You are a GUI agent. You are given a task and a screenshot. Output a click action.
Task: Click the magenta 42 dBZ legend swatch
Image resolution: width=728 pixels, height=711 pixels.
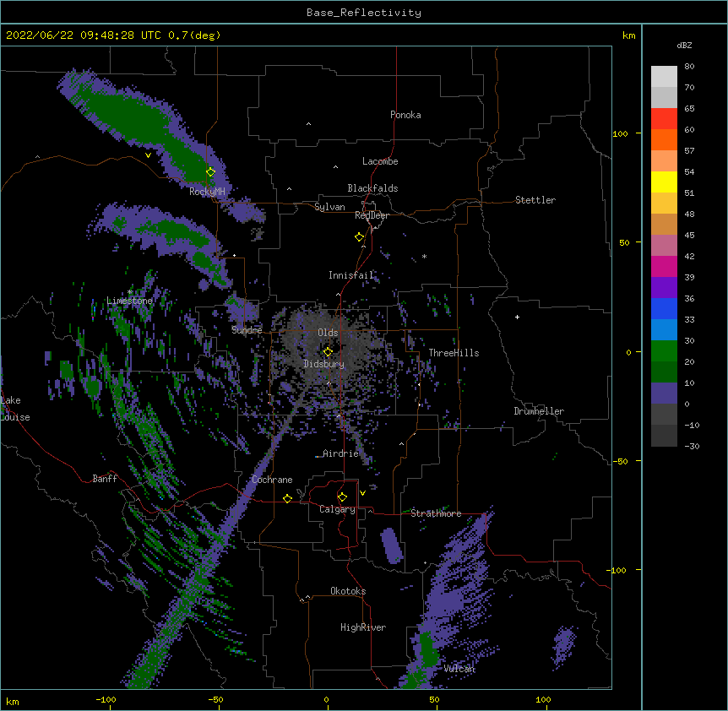(x=664, y=266)
